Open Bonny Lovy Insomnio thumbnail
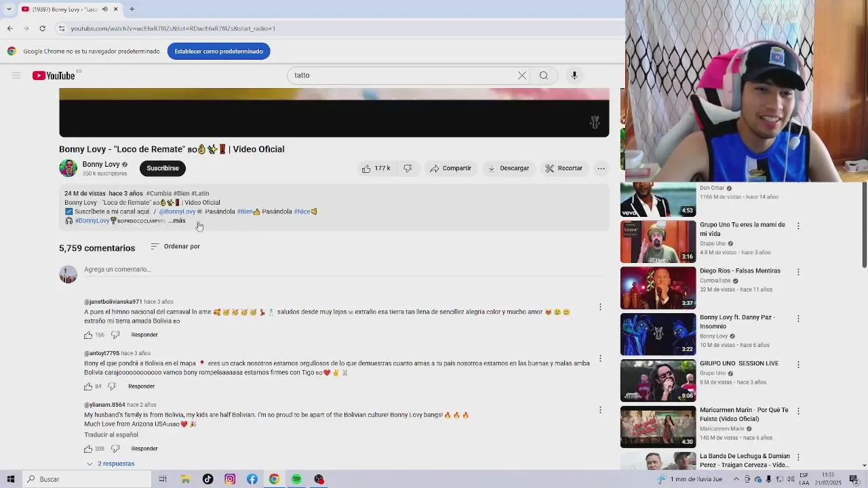The width and height of the screenshot is (868, 488). (x=658, y=334)
